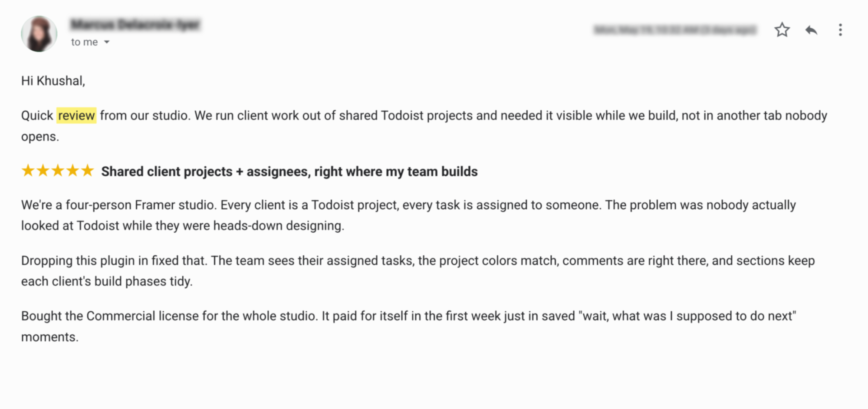Click the first gold rating star

pos(28,171)
